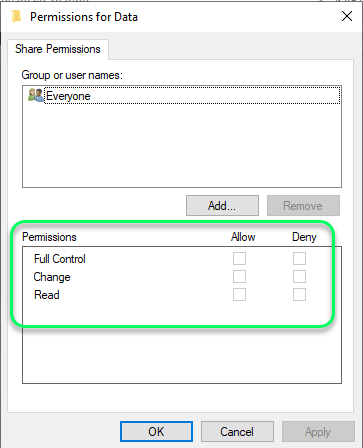Click the Apply button
The image size is (363, 448).
click(x=318, y=432)
